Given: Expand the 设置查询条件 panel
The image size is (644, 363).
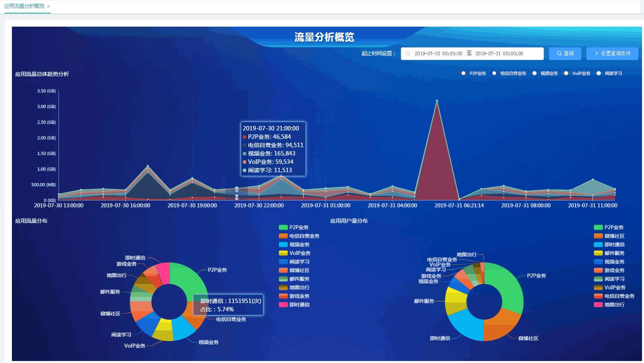Looking at the screenshot, I should 612,54.
